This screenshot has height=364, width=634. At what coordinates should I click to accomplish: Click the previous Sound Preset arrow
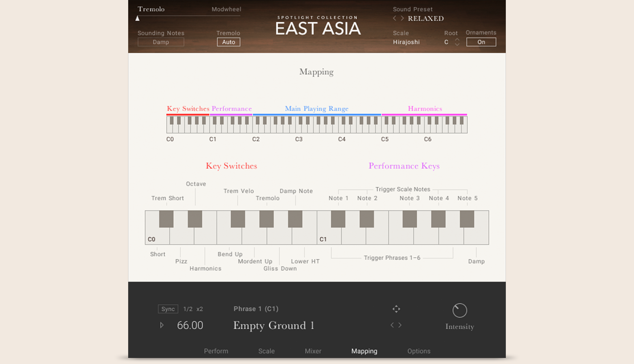394,19
